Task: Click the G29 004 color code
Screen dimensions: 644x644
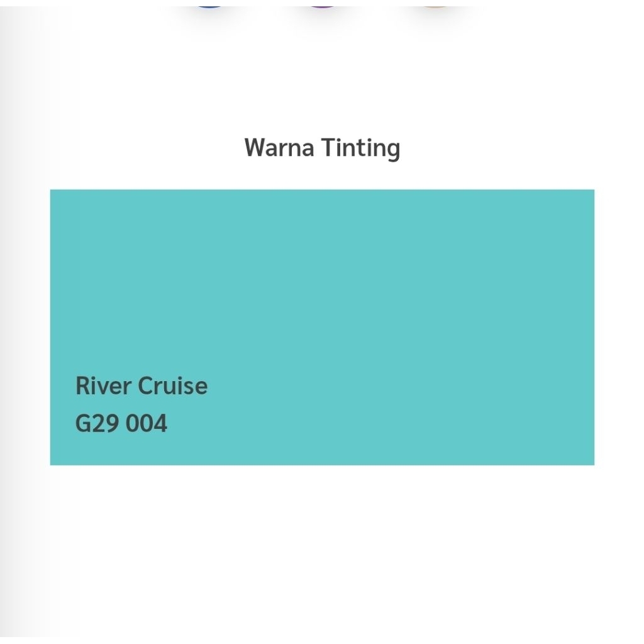Action: 121,423
